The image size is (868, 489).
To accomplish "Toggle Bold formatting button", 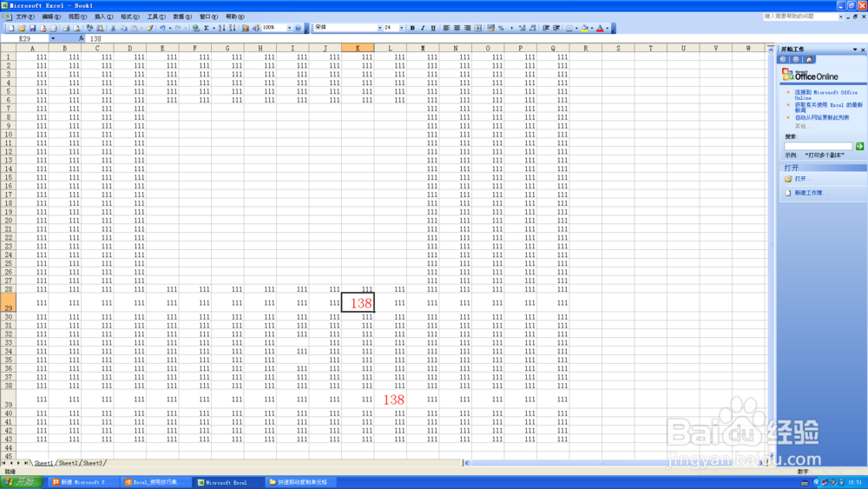I will [x=412, y=28].
